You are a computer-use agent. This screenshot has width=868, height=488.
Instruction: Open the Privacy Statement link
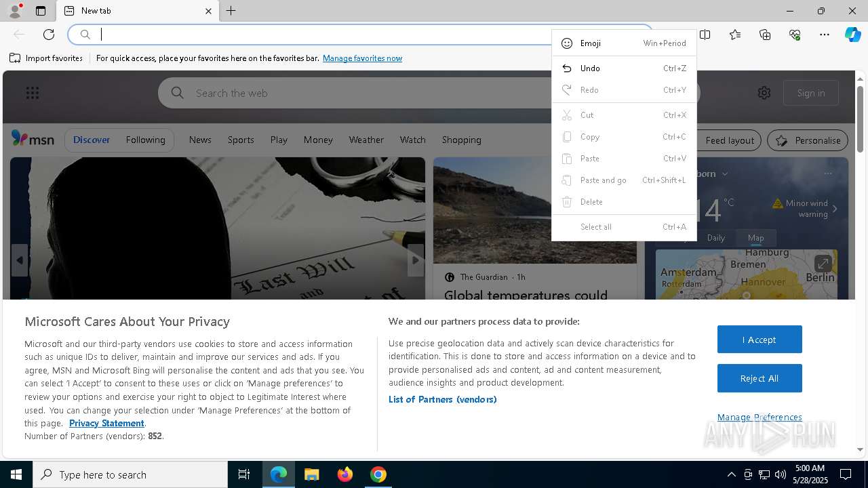[x=106, y=423]
